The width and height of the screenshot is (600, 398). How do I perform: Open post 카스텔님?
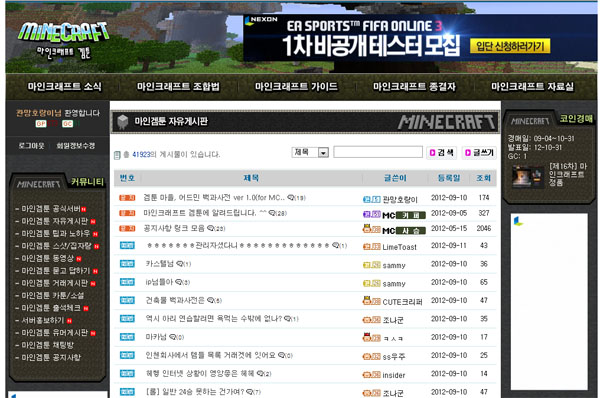160,264
